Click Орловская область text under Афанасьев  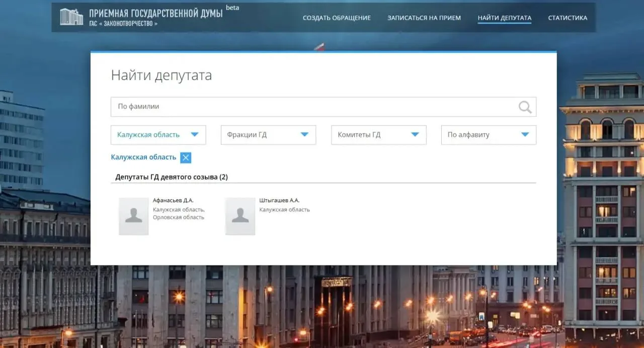(179, 217)
